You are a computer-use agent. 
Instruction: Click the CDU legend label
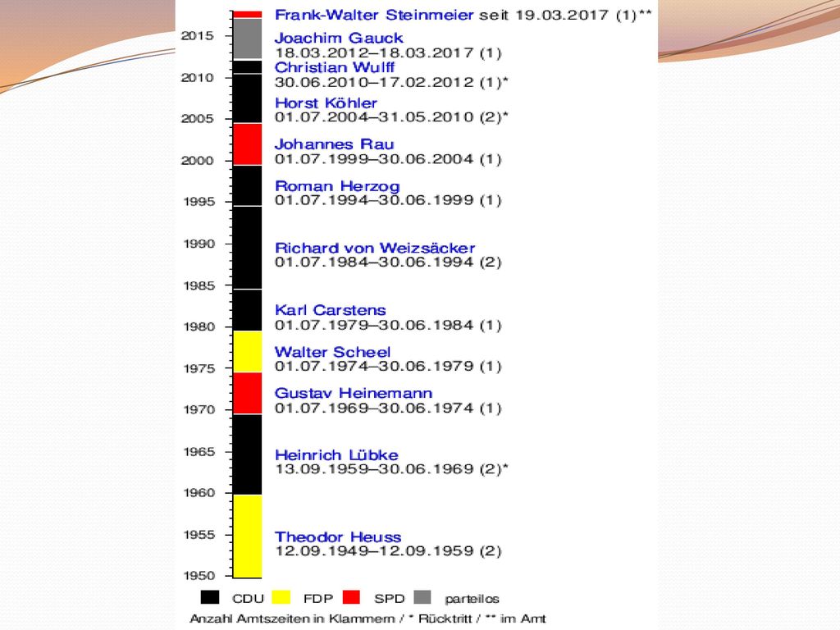pos(248,599)
